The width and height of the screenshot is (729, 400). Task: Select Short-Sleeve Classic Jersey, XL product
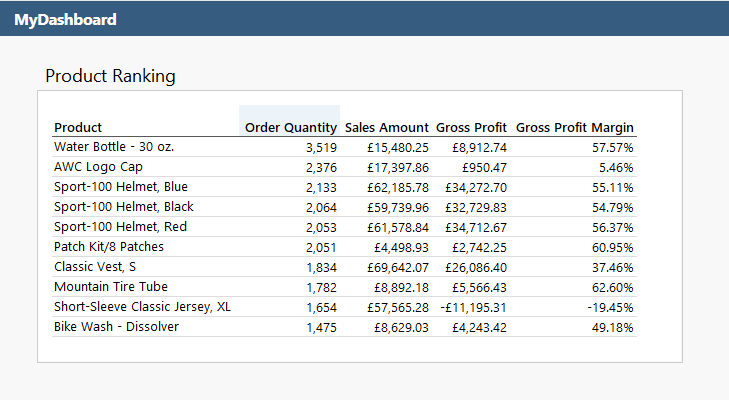coord(142,307)
